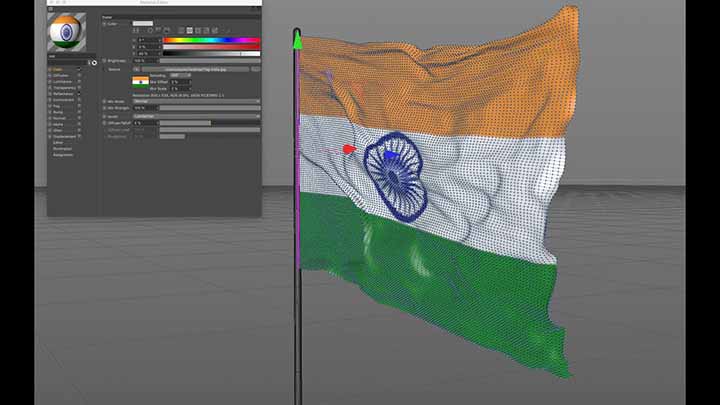Click the H value stepper arrows
This screenshot has width=720, height=405.
pyautogui.click(x=160, y=40)
